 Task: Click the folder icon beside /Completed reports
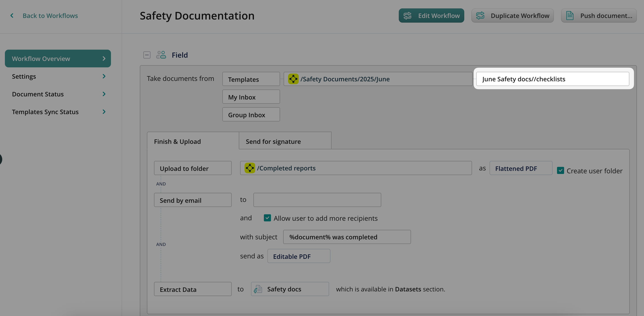tap(249, 168)
